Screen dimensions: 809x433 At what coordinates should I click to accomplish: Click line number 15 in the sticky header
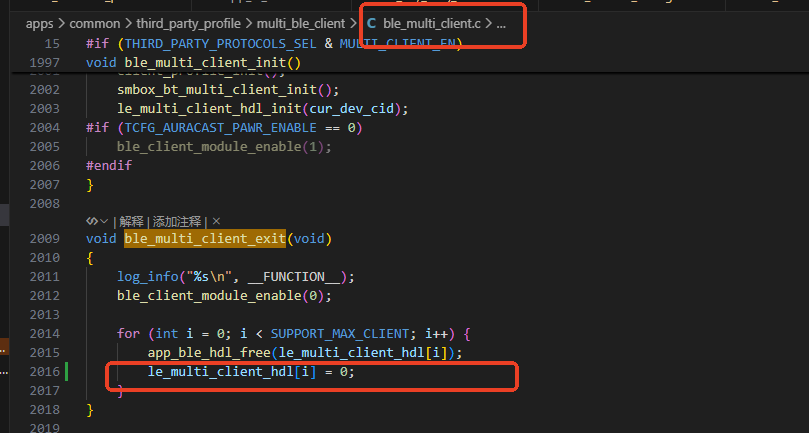click(52, 43)
